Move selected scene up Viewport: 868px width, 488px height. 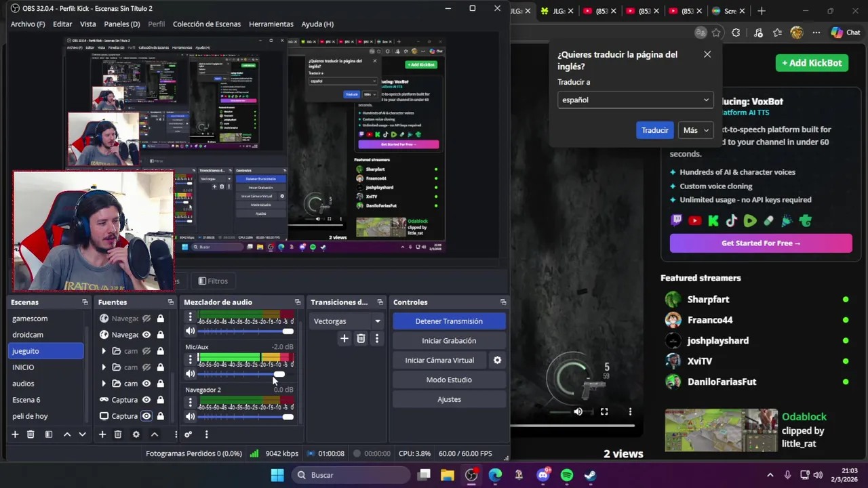(67, 434)
